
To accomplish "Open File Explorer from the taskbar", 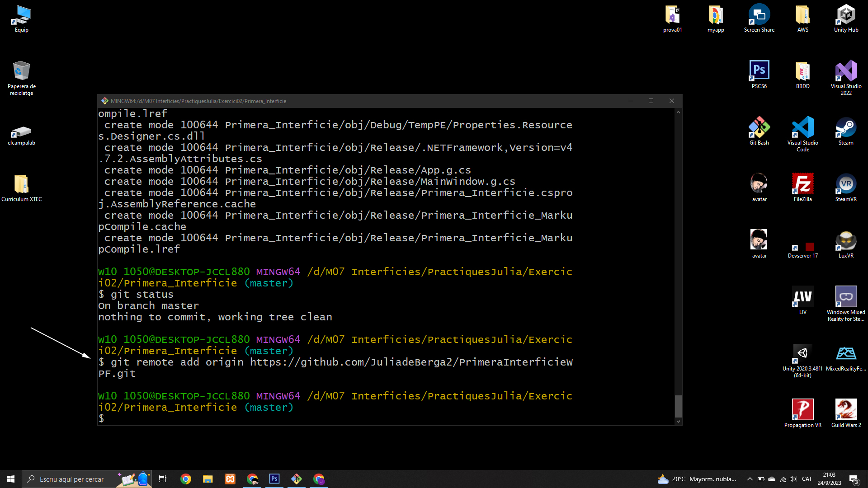I will 208,479.
